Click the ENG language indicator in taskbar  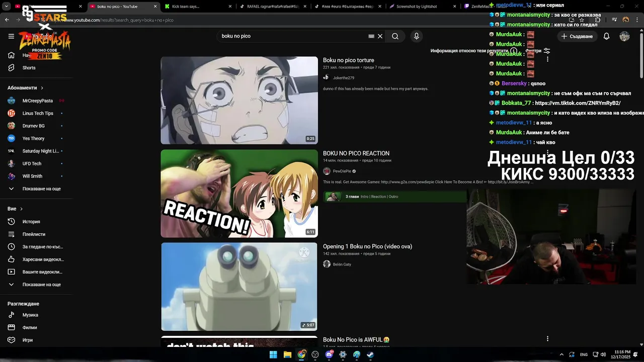pos(584,354)
